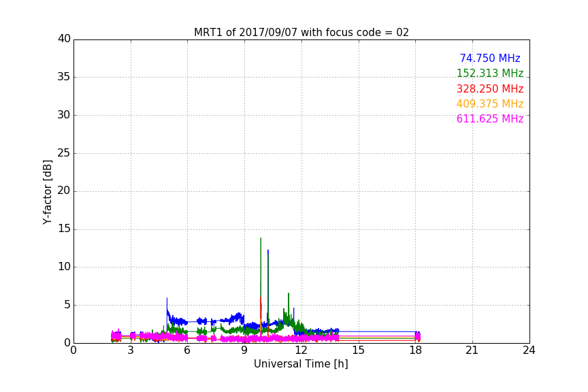
Task: Click the x-axis tick label 24
Action: (x=529, y=350)
